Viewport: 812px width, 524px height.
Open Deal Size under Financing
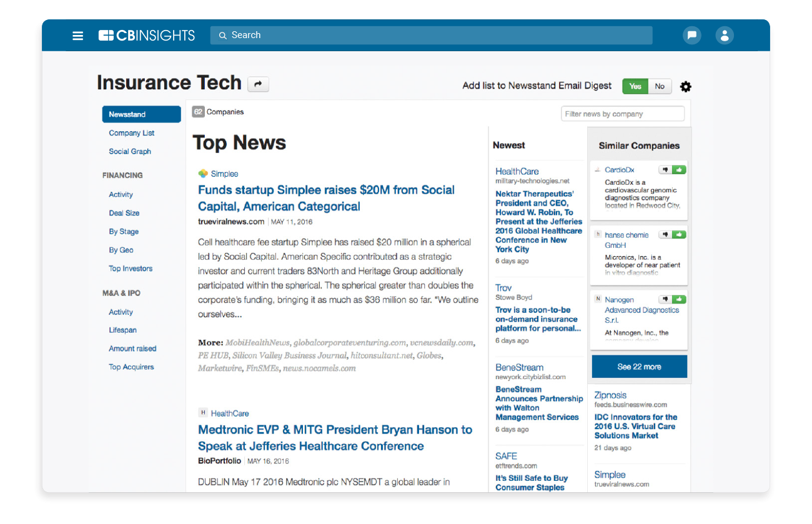(x=124, y=213)
